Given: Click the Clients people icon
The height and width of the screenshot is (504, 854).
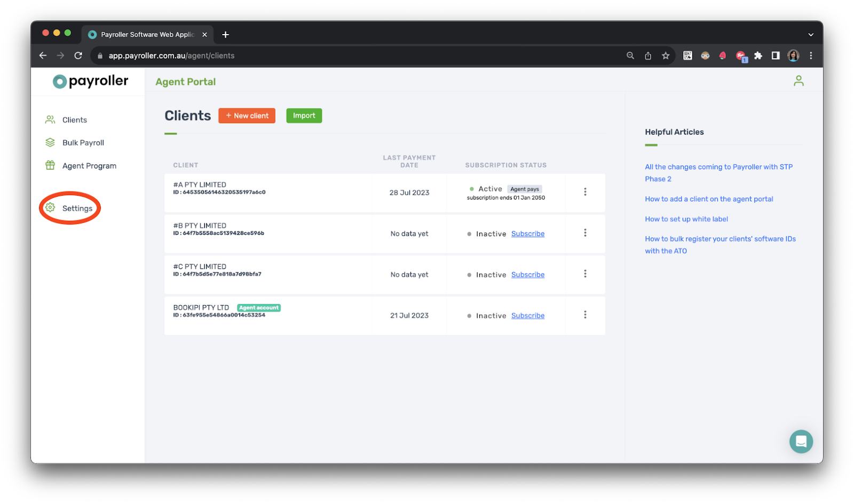Looking at the screenshot, I should [50, 120].
